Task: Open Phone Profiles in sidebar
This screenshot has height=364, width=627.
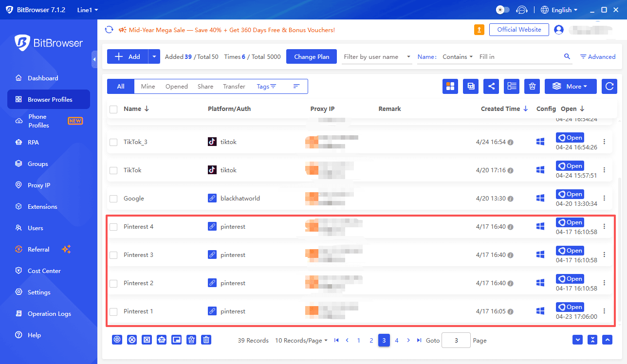Action: (49, 121)
